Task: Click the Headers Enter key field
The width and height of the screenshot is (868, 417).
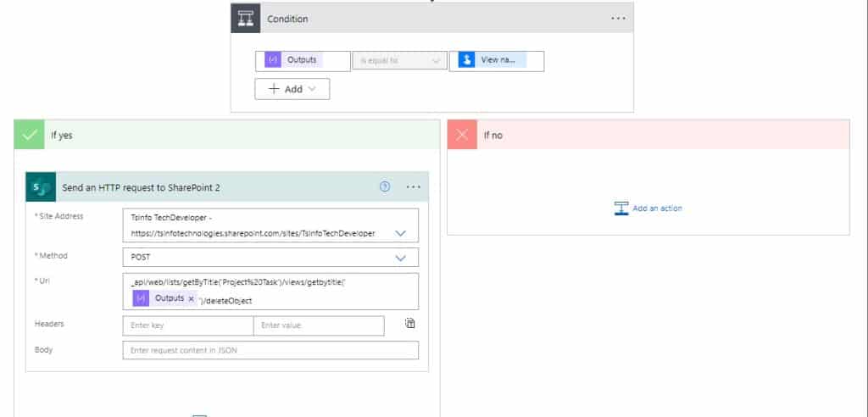Action: point(188,325)
